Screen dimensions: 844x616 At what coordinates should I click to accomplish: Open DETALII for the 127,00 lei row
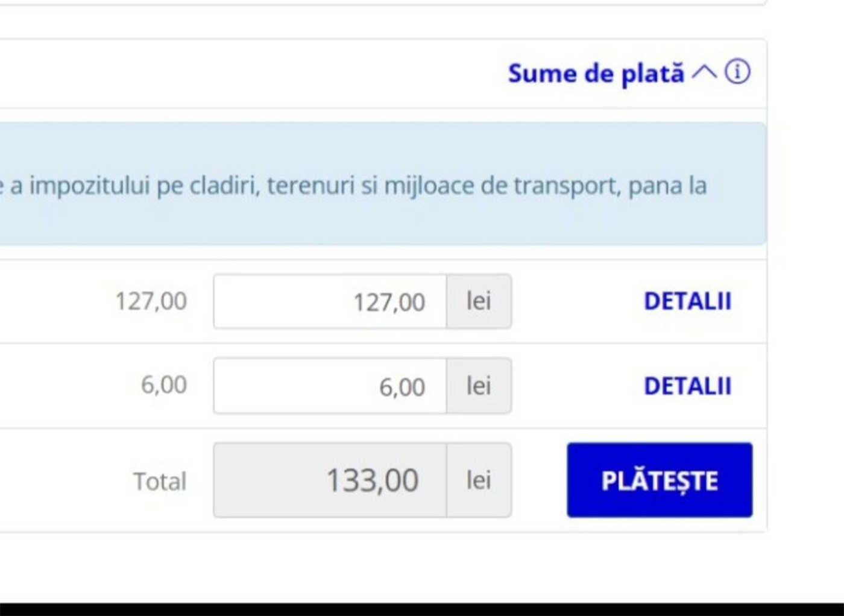click(687, 301)
